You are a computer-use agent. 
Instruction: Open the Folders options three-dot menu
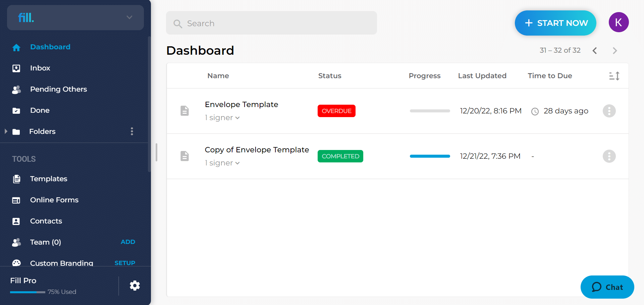coord(132,131)
